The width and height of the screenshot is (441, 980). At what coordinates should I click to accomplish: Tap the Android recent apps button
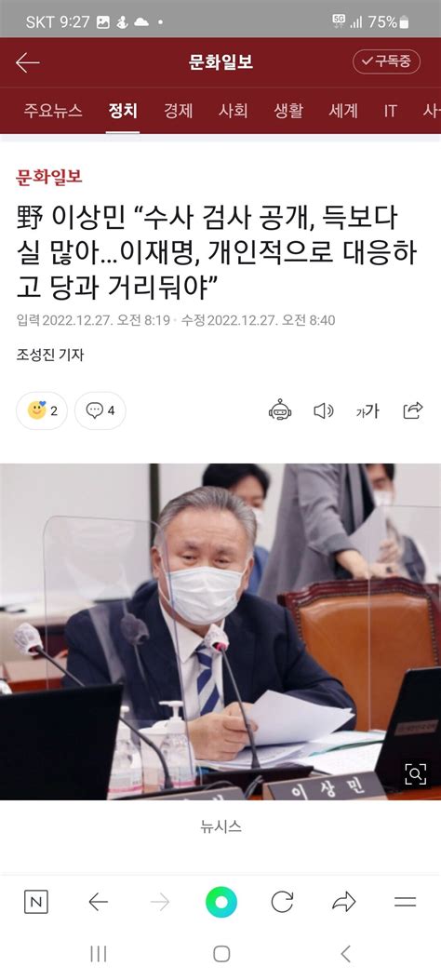click(98, 953)
